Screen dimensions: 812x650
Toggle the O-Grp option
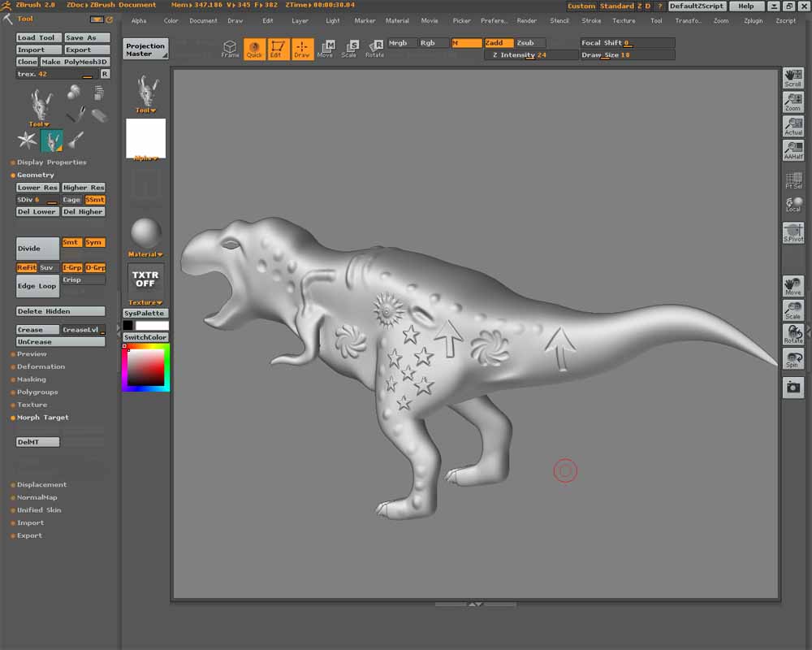tap(95, 267)
